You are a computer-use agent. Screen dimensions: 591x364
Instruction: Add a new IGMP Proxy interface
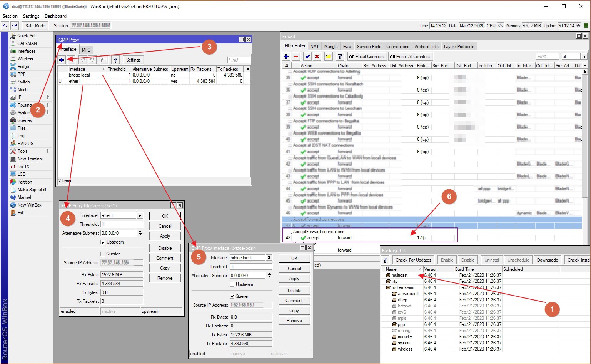coord(62,60)
